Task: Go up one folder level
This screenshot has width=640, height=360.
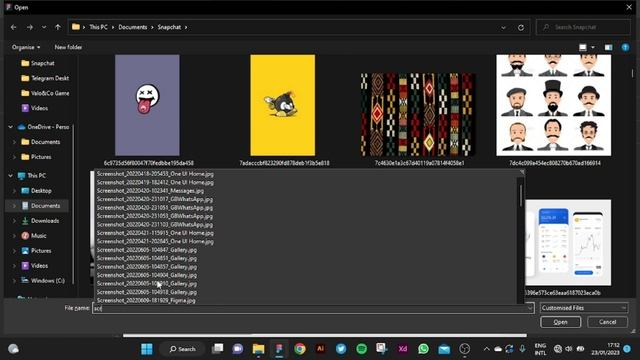Action: click(x=58, y=27)
